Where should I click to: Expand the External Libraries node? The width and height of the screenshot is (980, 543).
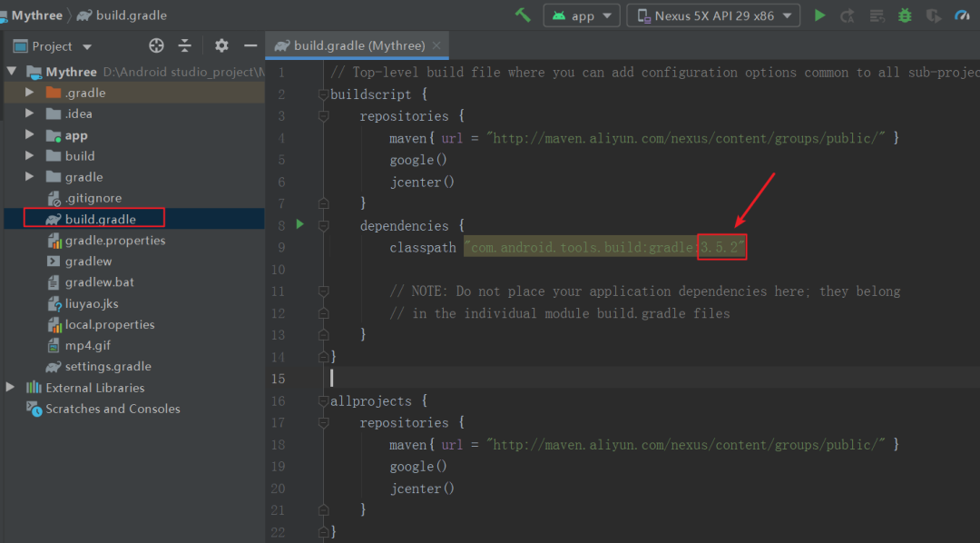[10, 387]
